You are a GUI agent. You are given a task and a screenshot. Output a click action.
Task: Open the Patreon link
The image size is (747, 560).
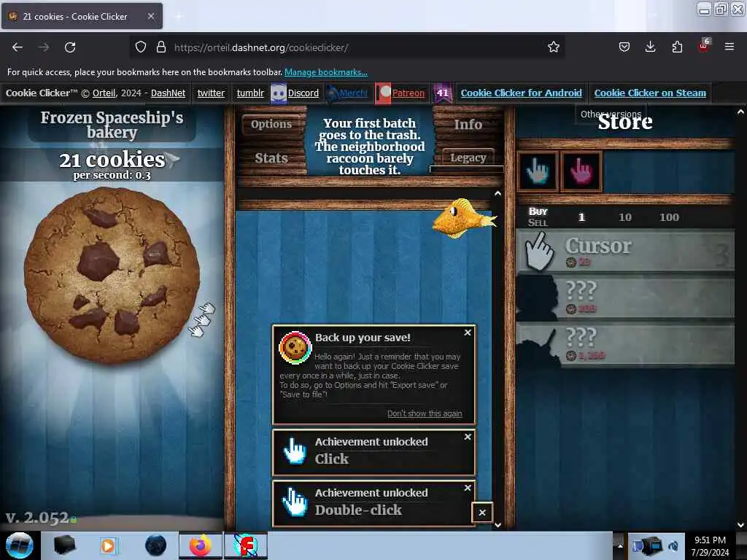tap(409, 93)
